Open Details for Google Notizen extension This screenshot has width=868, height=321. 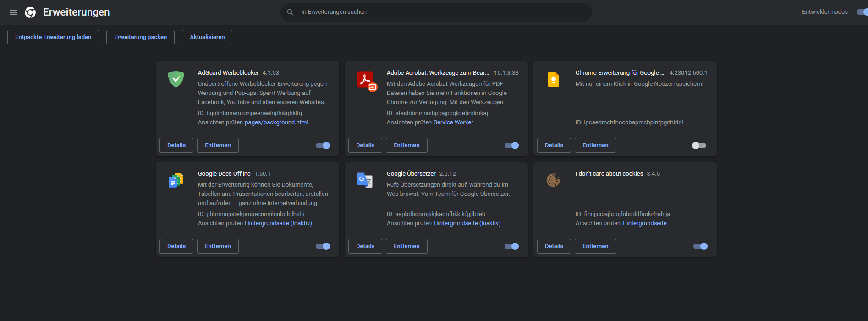(x=554, y=145)
